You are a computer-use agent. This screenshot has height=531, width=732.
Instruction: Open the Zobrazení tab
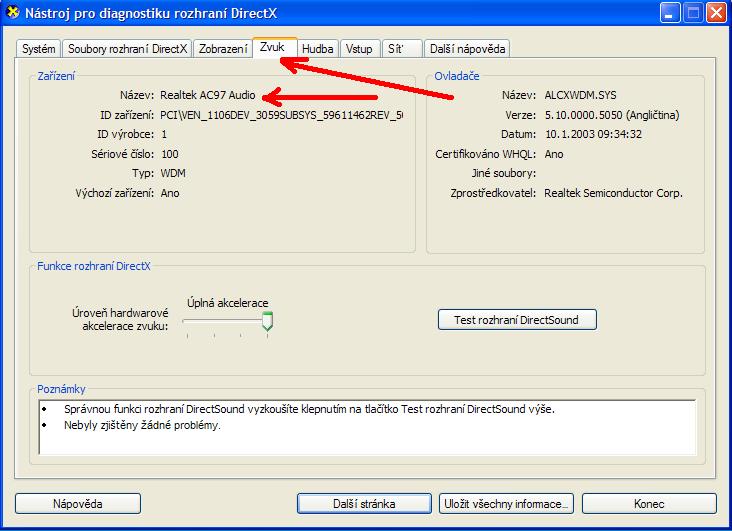click(223, 49)
